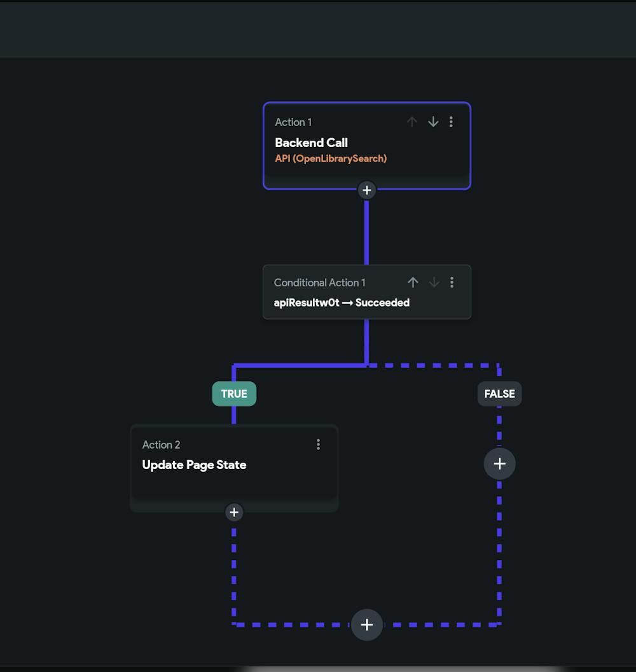The image size is (636, 672).
Task: Add action below Backend Call node
Action: (x=366, y=190)
